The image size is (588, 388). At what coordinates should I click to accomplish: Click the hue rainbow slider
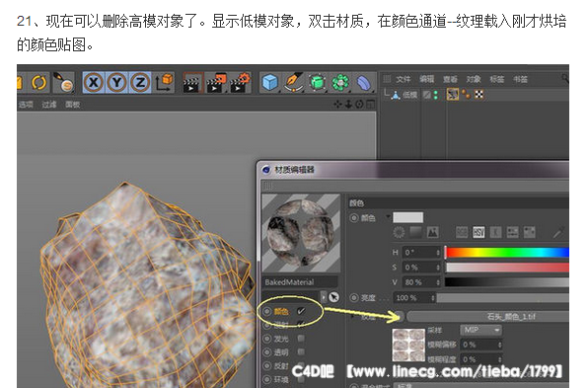point(507,252)
